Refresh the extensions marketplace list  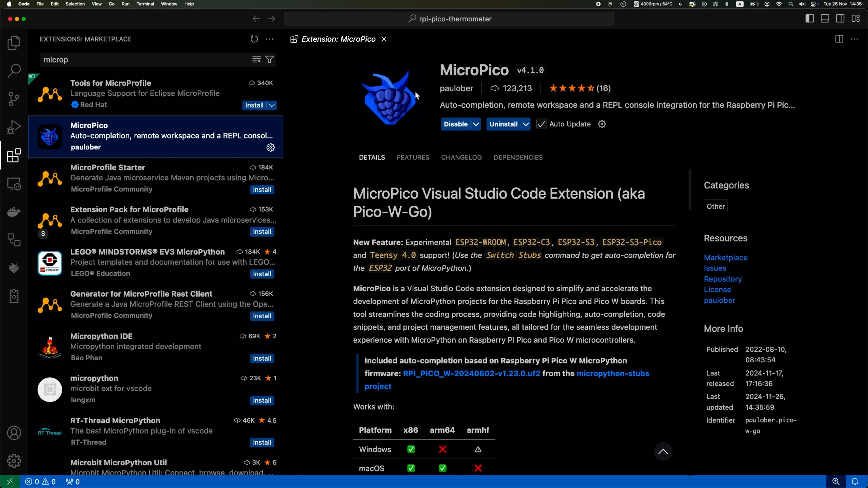coord(254,39)
